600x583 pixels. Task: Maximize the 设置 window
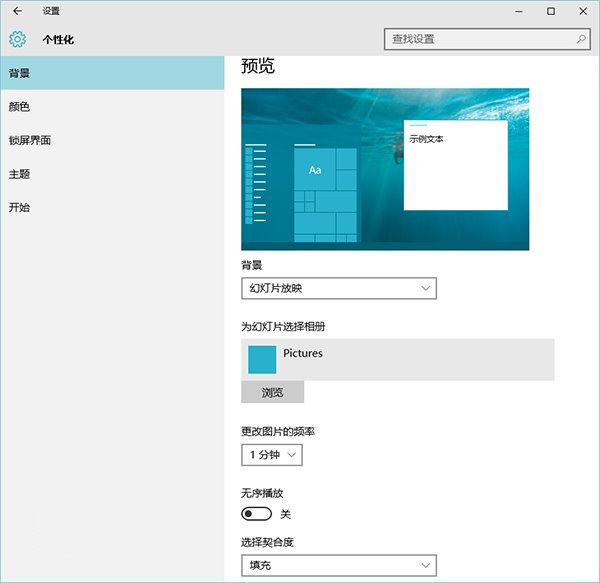[x=551, y=11]
